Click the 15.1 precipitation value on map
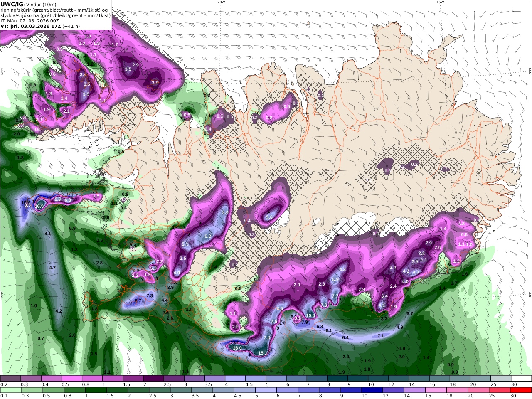Viewport: 532px width, 399px height. (263, 353)
